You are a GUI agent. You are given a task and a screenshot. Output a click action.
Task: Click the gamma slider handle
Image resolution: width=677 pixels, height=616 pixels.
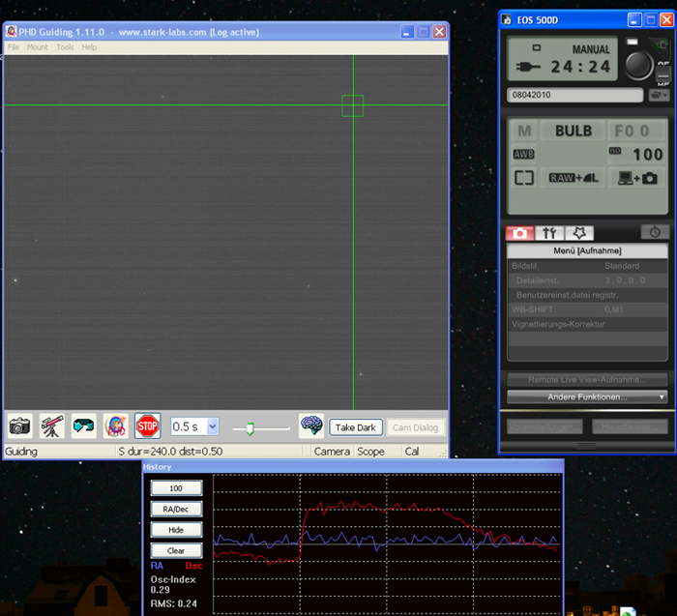coord(250,427)
